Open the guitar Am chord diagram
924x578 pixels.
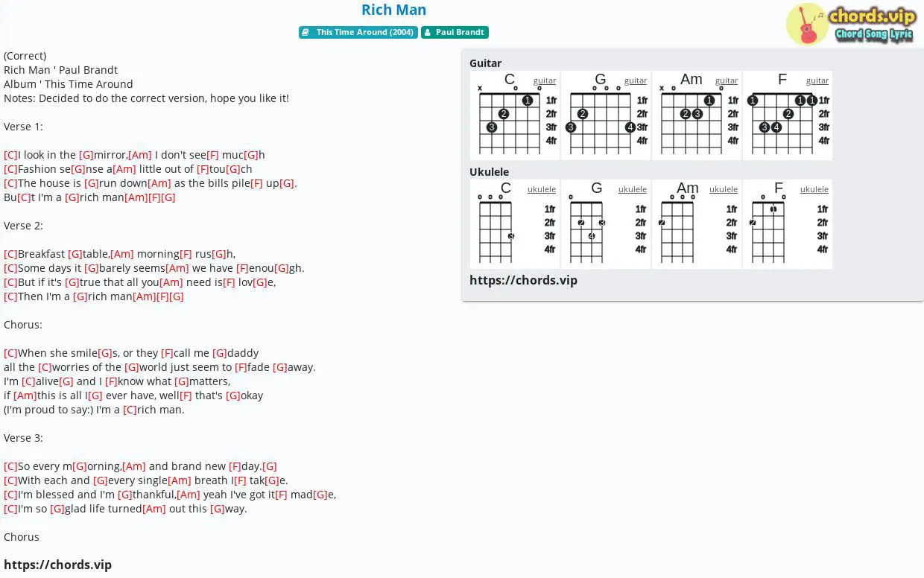(697, 115)
